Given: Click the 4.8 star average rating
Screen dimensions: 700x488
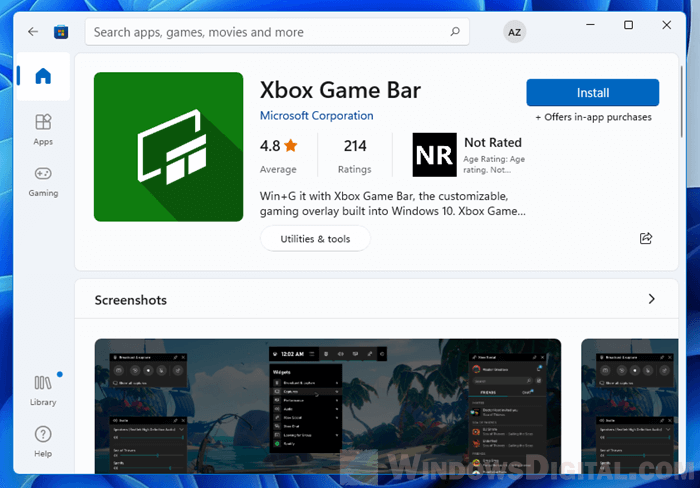Looking at the screenshot, I should point(279,156).
